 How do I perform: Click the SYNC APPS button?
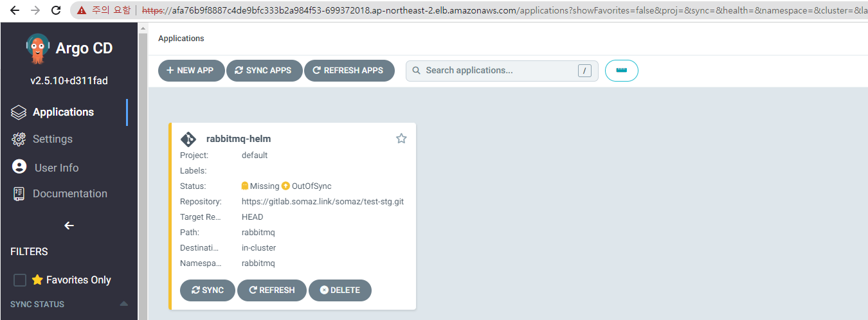tap(264, 71)
